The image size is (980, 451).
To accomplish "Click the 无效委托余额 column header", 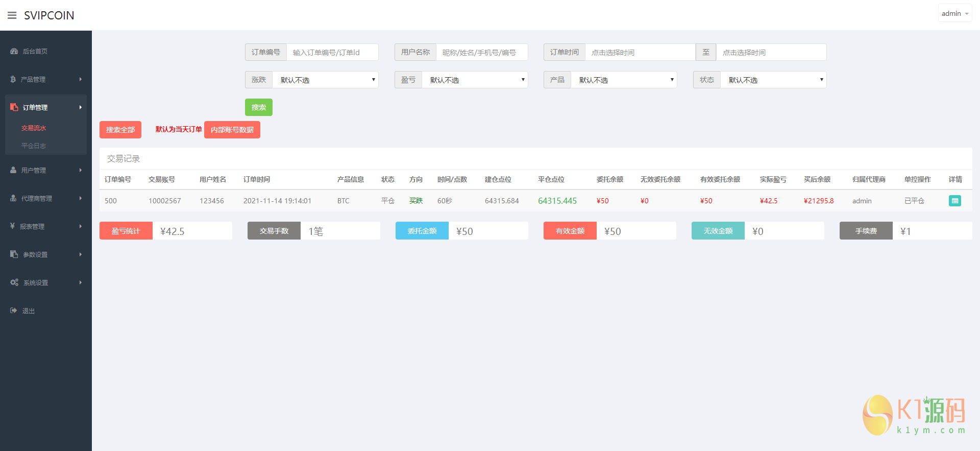I will tap(660, 179).
